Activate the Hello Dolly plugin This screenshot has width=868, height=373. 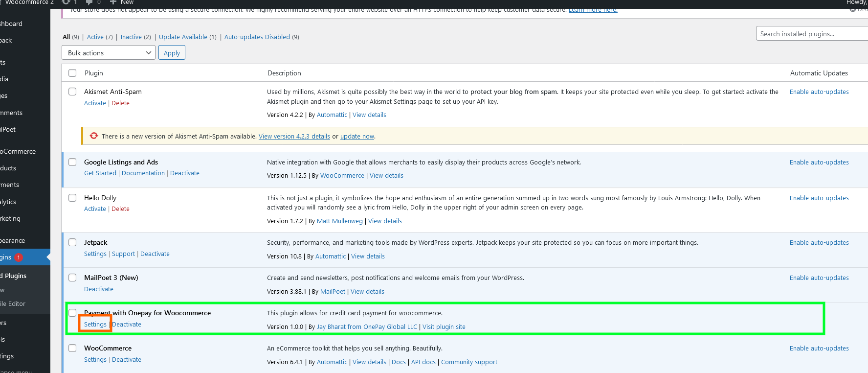tap(95, 209)
